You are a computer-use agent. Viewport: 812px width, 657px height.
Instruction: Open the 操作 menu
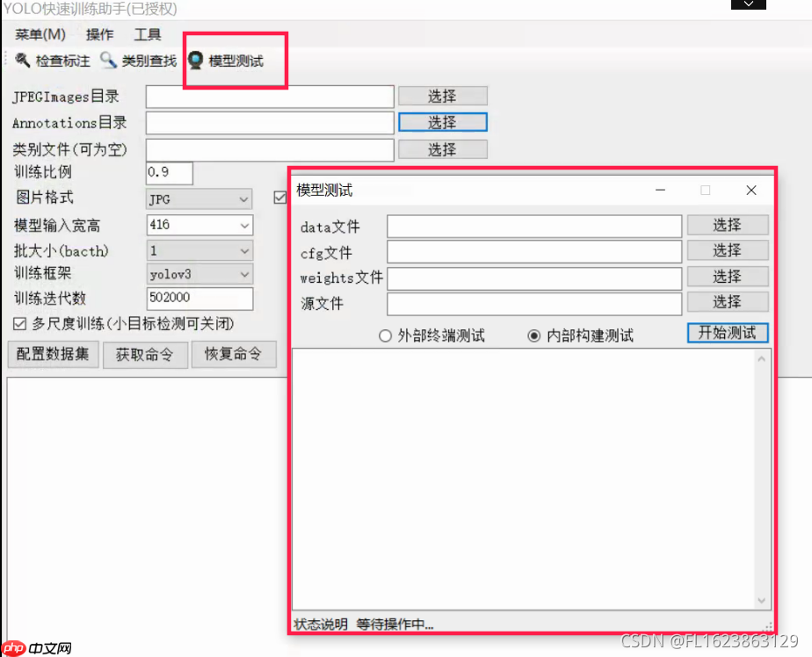99,33
